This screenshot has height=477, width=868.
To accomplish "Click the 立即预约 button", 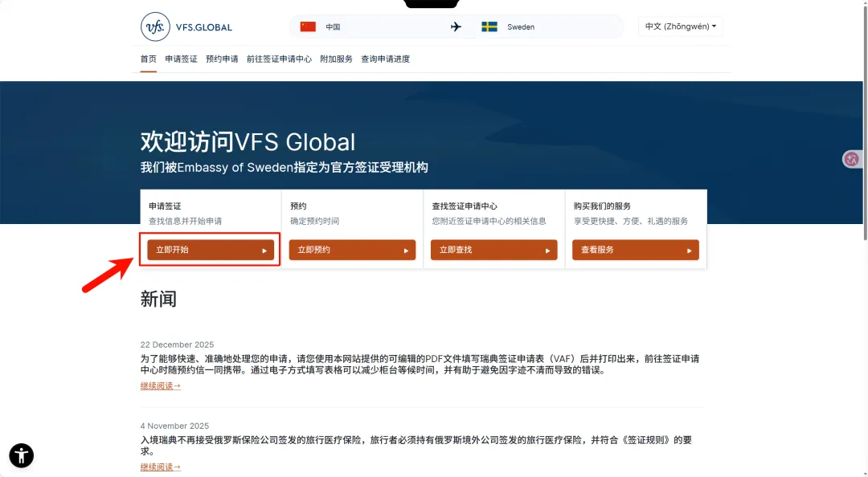I will coord(352,250).
